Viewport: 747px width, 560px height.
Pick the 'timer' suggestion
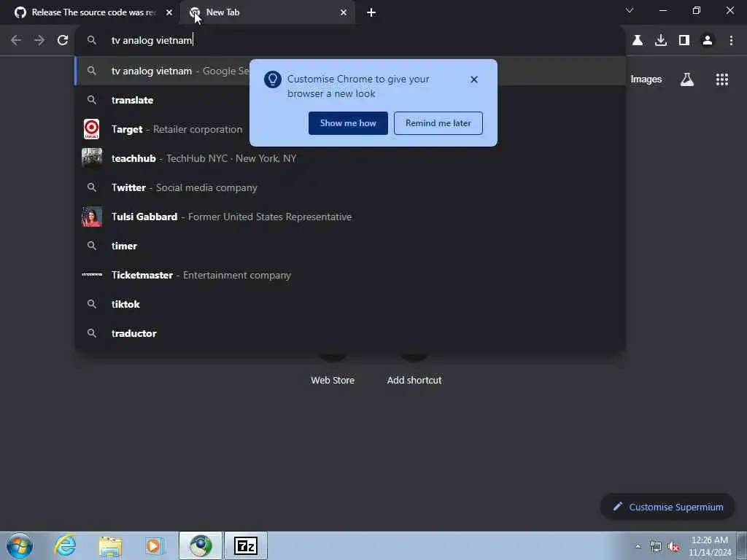tap(350, 246)
